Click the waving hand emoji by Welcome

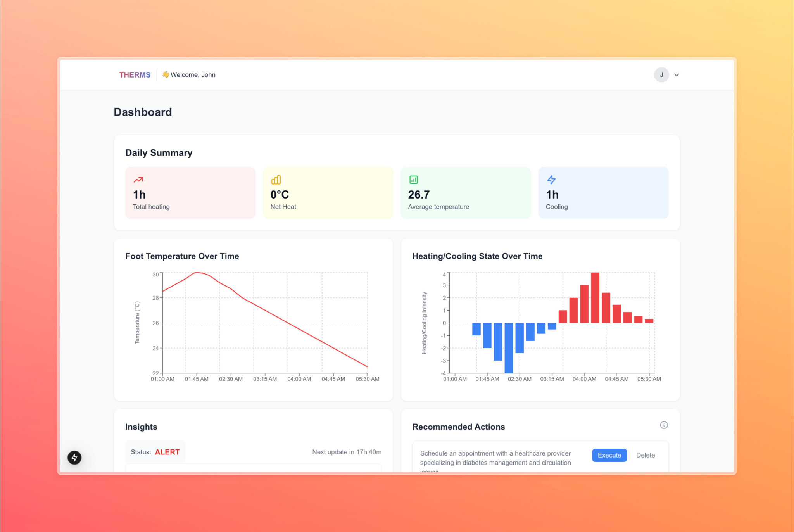166,74
